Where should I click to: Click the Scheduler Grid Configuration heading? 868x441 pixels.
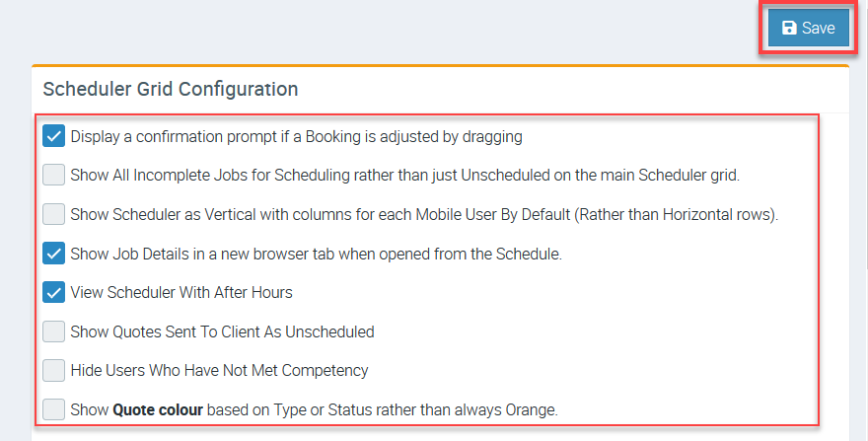click(x=170, y=89)
